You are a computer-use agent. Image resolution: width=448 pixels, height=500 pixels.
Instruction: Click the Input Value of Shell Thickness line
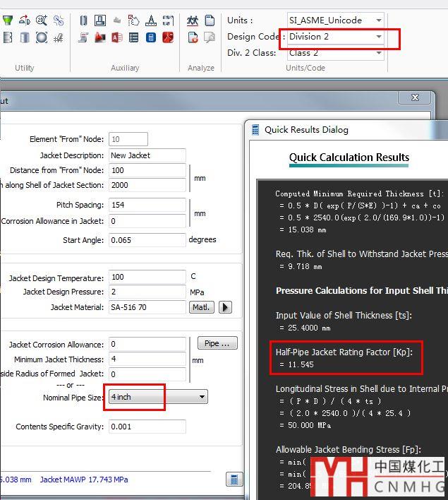[344, 316]
